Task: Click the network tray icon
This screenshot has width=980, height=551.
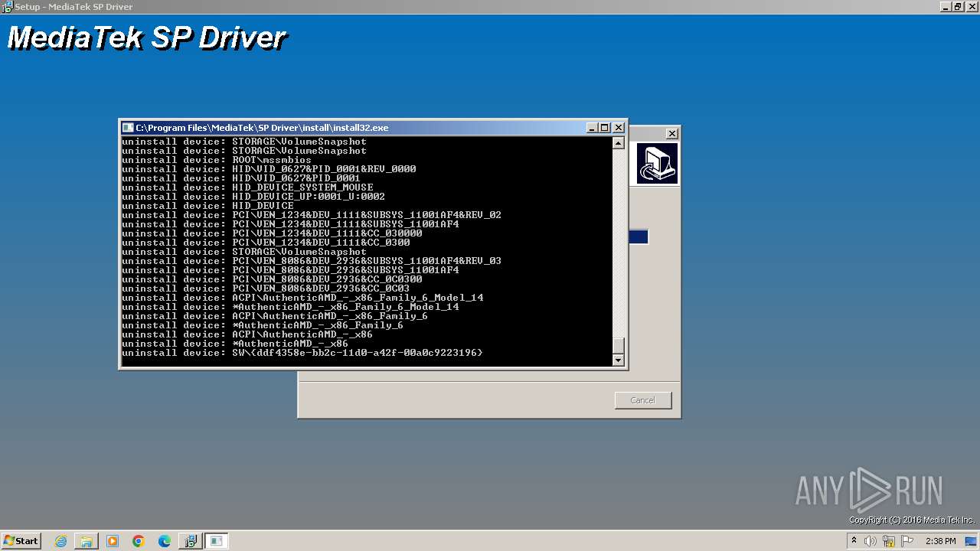Action: pos(889,541)
